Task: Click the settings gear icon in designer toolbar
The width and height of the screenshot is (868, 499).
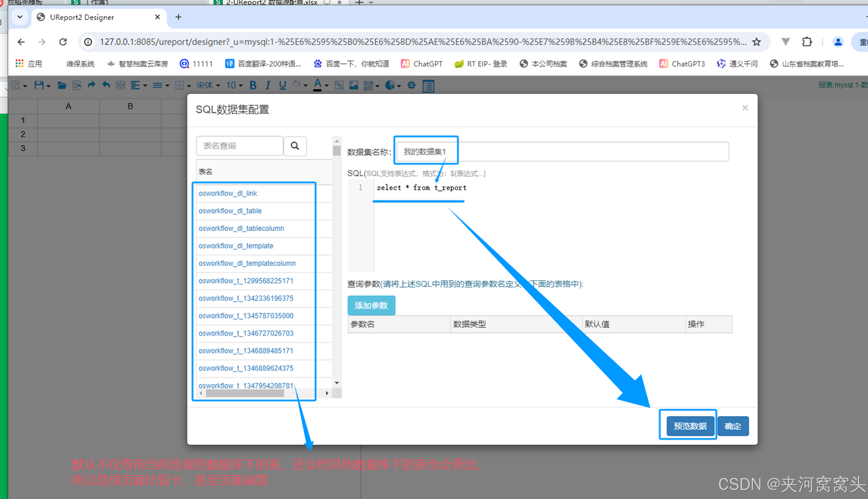Action: click(411, 85)
